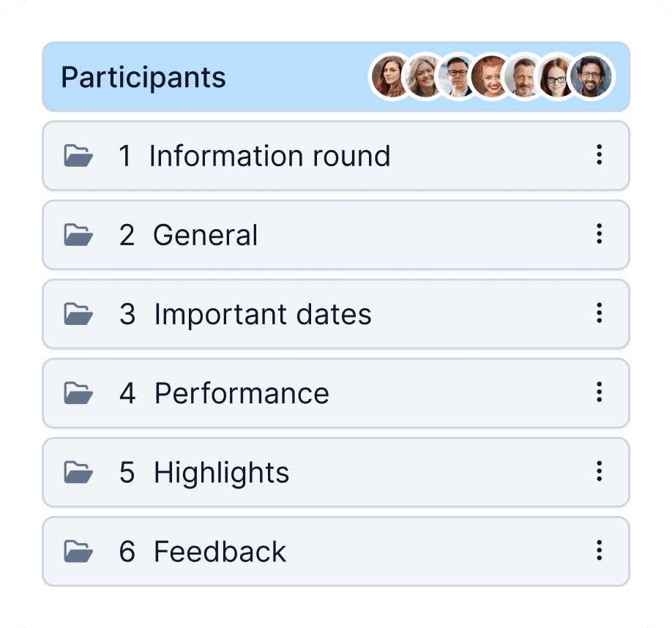672x628 pixels.
Task: Click the folder icon beside Feedback
Action: click(78, 551)
